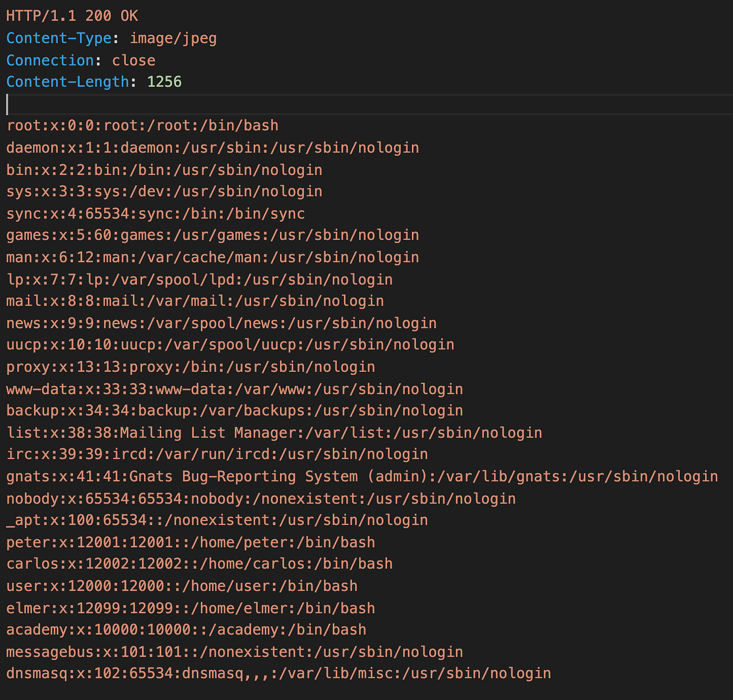This screenshot has height=700, width=733.
Task: Click the user:x:12000 line
Action: (x=182, y=586)
